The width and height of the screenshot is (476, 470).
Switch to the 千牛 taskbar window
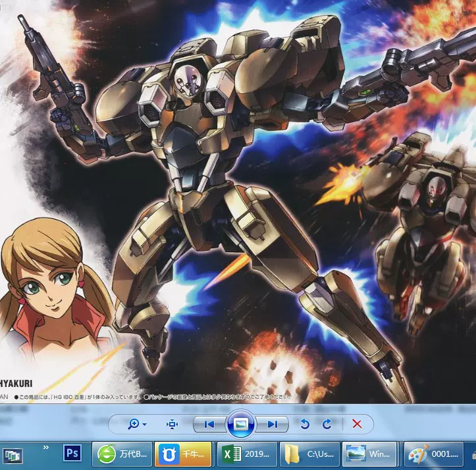[183, 454]
